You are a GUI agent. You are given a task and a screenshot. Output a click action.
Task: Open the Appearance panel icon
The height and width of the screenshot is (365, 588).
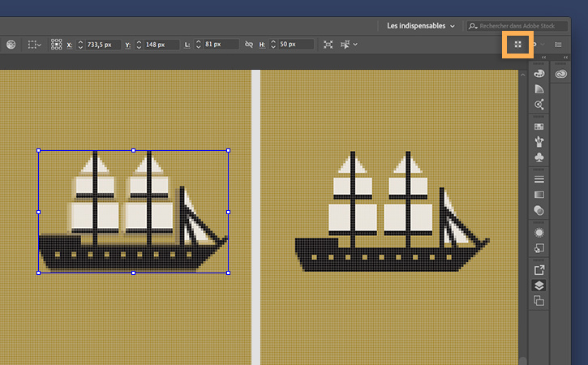tap(539, 233)
